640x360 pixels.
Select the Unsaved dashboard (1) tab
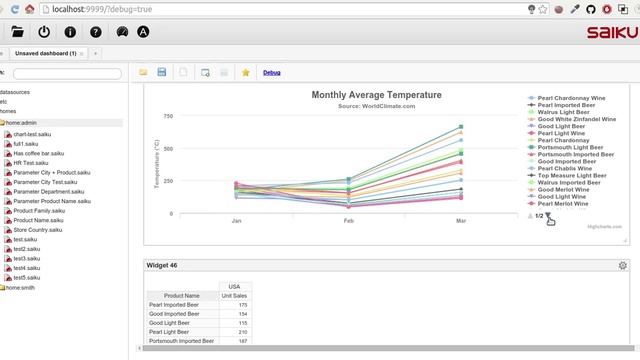pyautogui.click(x=46, y=53)
